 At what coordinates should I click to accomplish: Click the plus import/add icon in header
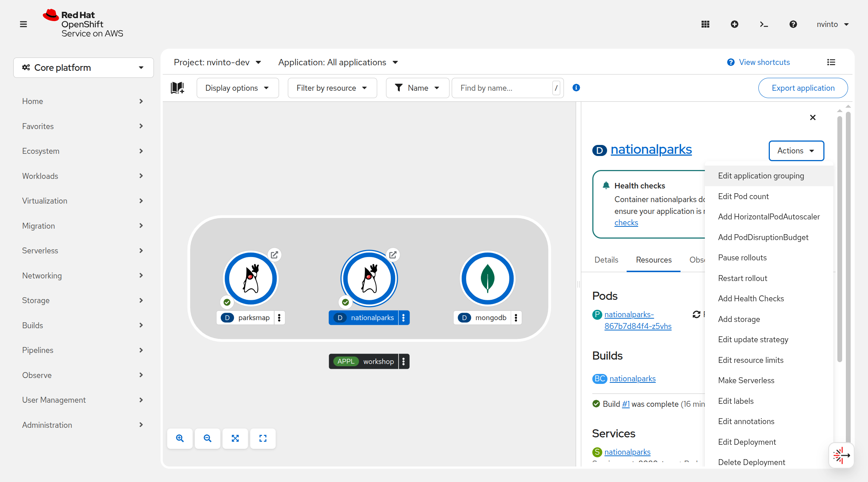pyautogui.click(x=734, y=24)
